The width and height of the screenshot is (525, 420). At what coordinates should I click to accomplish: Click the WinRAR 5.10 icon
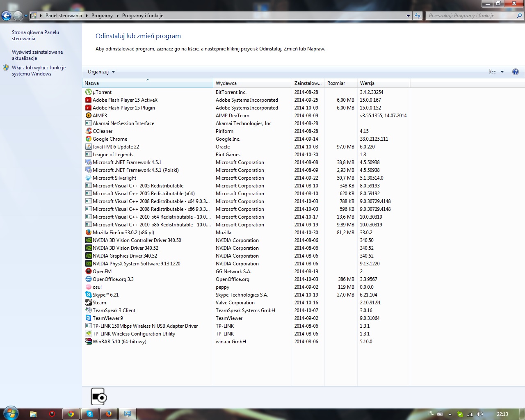pyautogui.click(x=88, y=342)
